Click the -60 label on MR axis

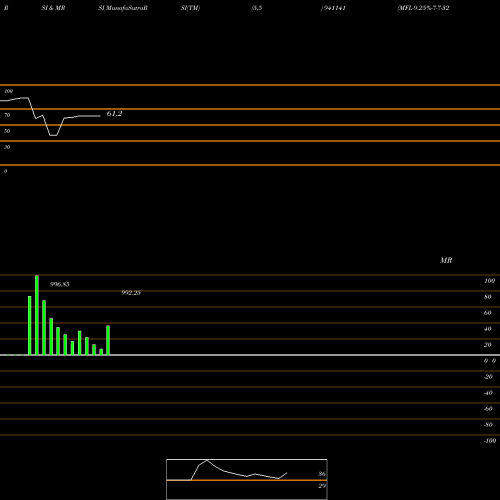(x=488, y=409)
